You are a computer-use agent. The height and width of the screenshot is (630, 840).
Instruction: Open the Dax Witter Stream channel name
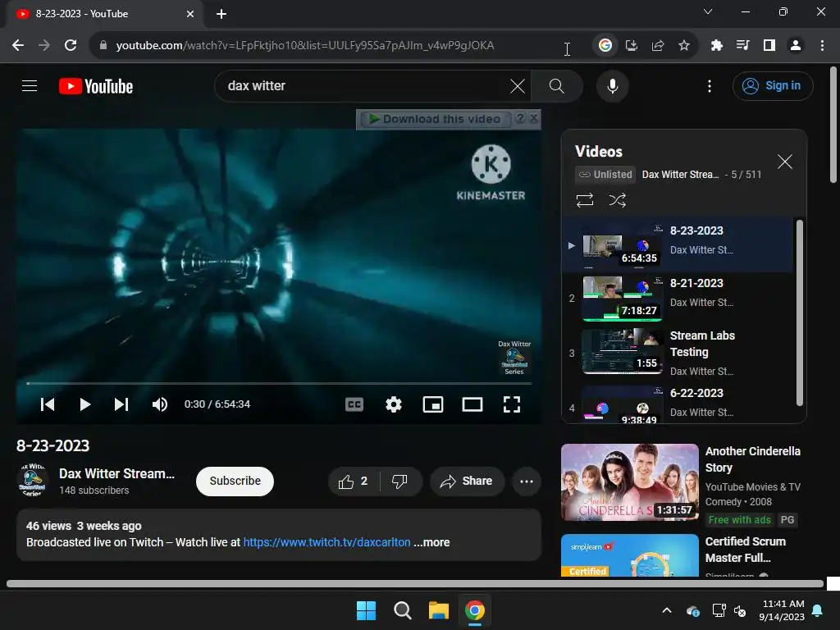pyautogui.click(x=116, y=473)
